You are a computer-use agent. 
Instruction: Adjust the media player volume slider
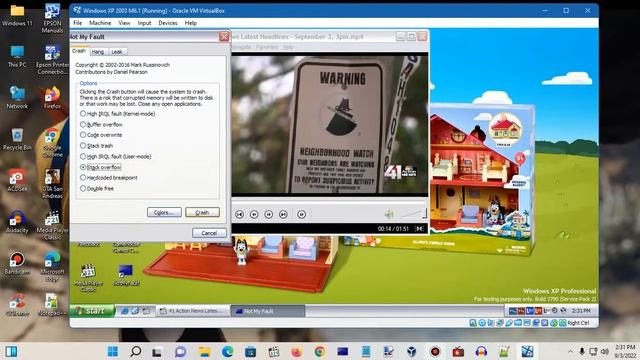point(413,213)
